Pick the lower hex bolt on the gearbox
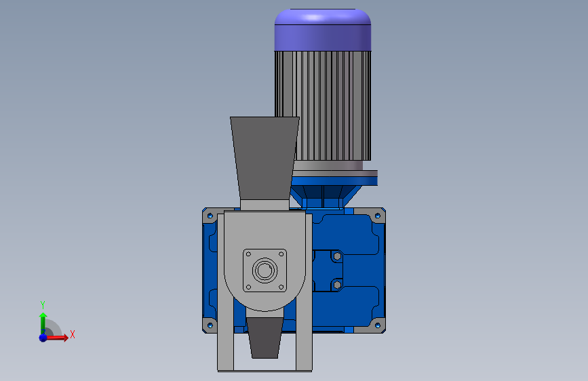The height and width of the screenshot is (381, 588). (337, 285)
